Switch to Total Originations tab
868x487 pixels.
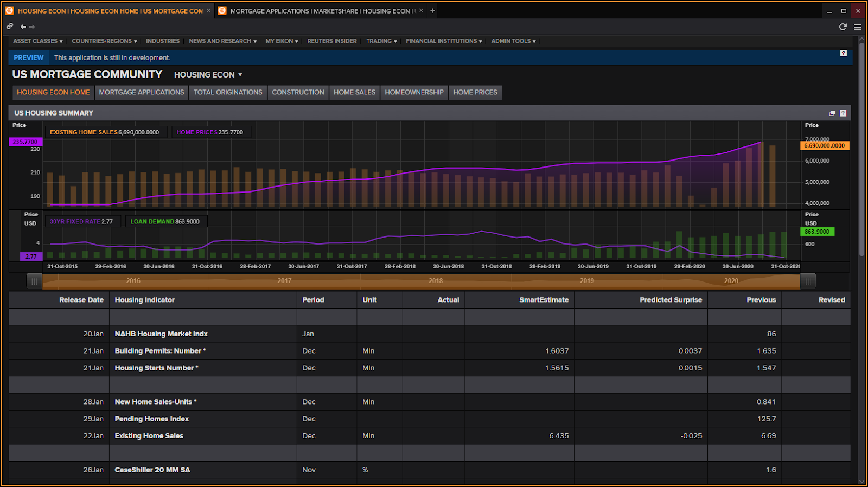tap(228, 92)
